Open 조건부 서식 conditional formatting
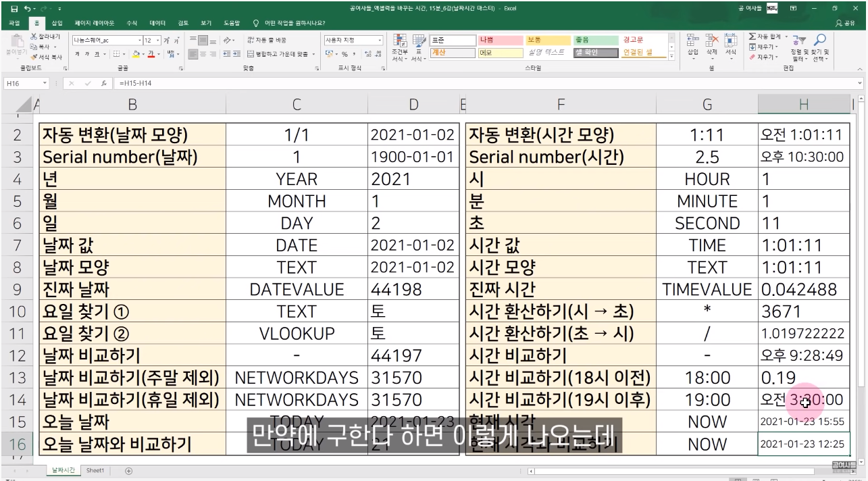868x481 pixels. [399, 47]
